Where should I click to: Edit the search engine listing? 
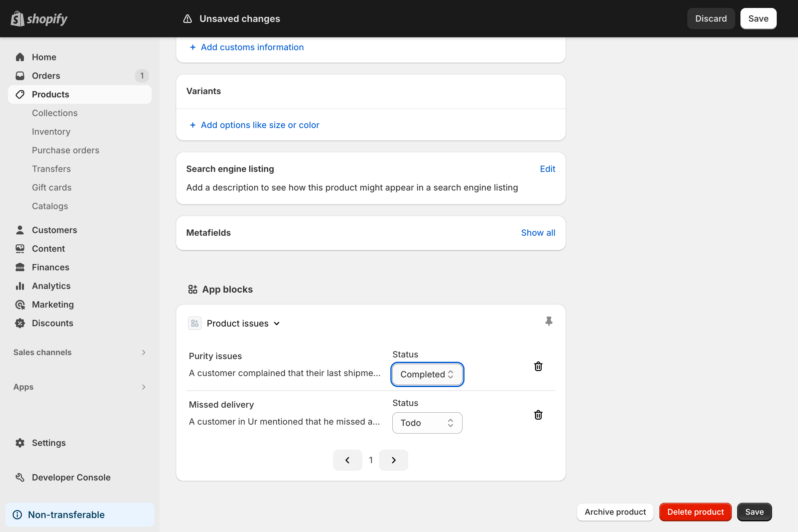[547, 169]
